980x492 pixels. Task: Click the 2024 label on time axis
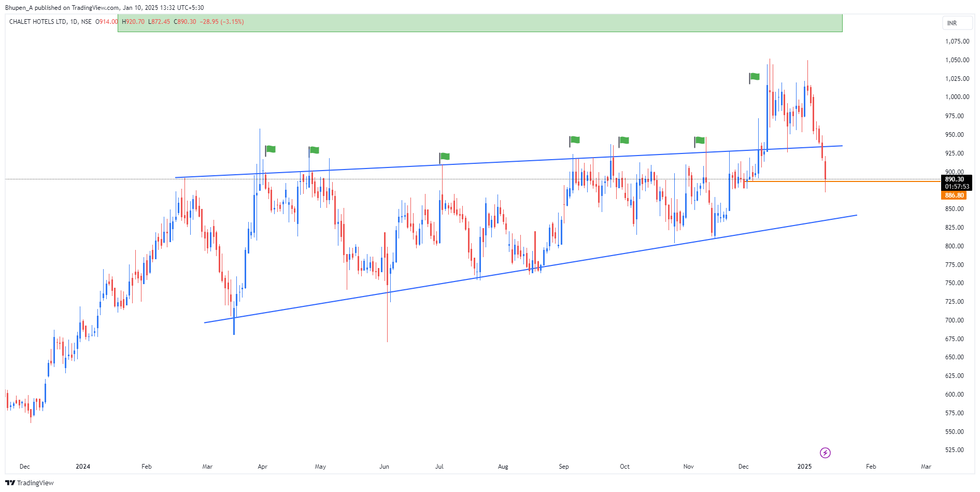[x=83, y=467]
